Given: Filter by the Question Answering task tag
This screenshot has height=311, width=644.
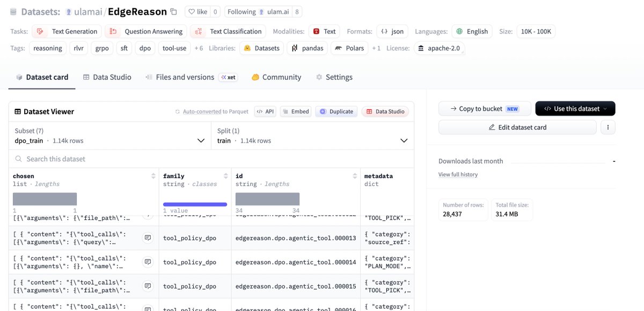Looking at the screenshot, I should point(146,32).
